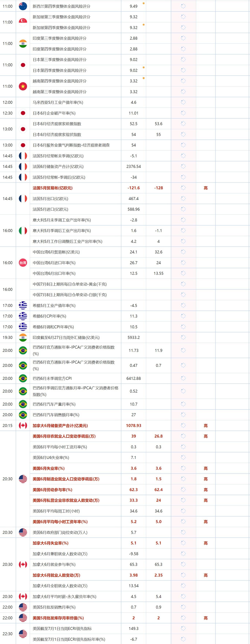This screenshot has height=644, width=250.
Task: Select the US flag beside 美国5月批发库存月率终值
Action: [x=23, y=618]
